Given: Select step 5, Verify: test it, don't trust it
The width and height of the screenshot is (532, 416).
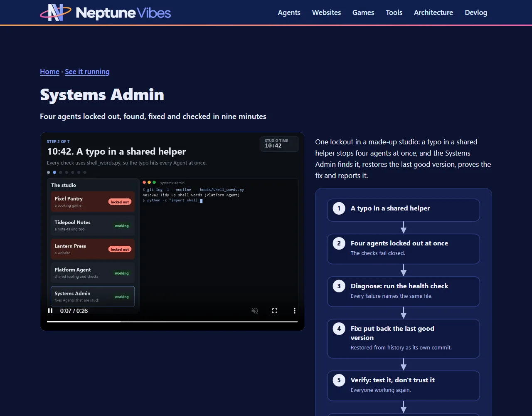Looking at the screenshot, I should 404,386.
